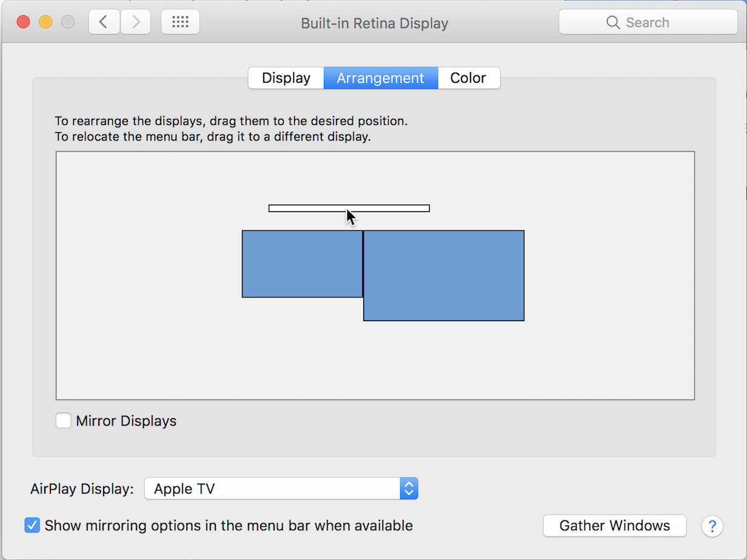Open the help question mark button
The image size is (747, 560).
coord(712,525)
